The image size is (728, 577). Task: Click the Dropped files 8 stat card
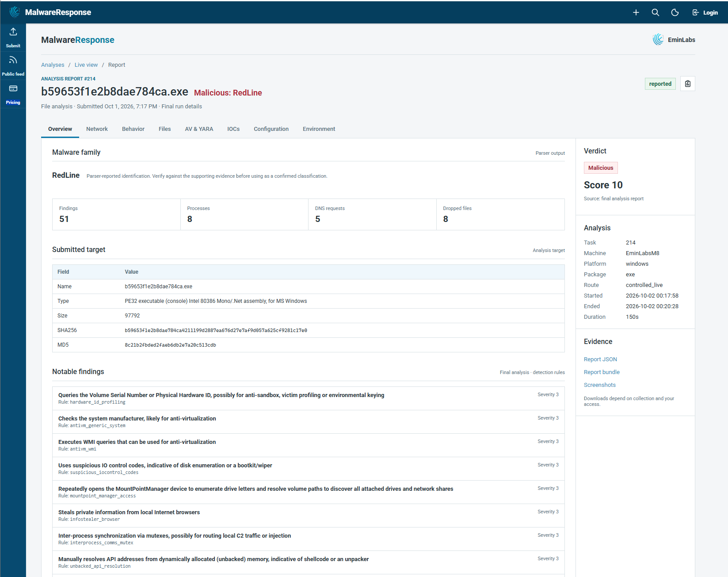coord(500,214)
